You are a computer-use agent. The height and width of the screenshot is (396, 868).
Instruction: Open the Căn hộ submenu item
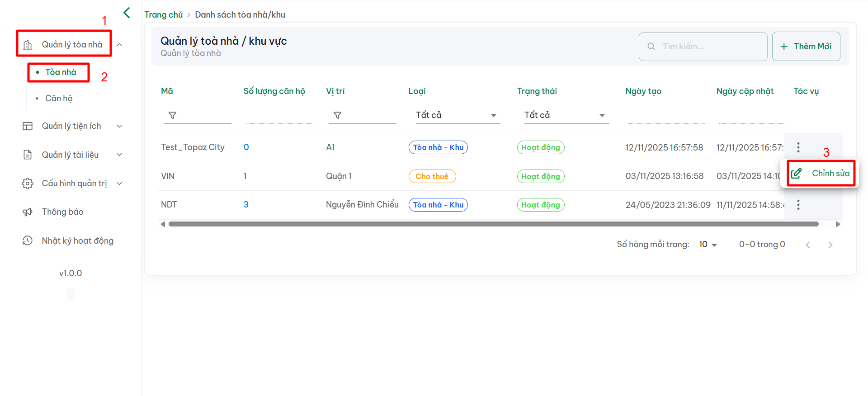pyautogui.click(x=59, y=99)
